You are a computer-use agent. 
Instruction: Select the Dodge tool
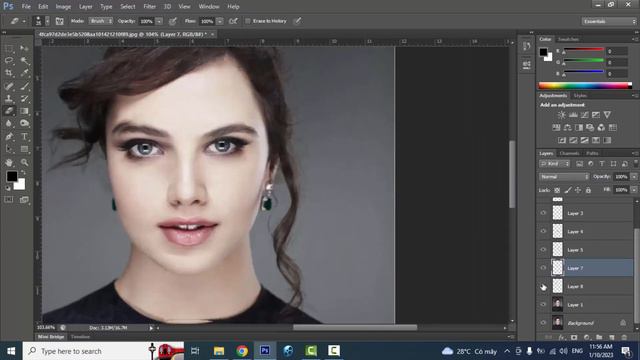pos(24,123)
